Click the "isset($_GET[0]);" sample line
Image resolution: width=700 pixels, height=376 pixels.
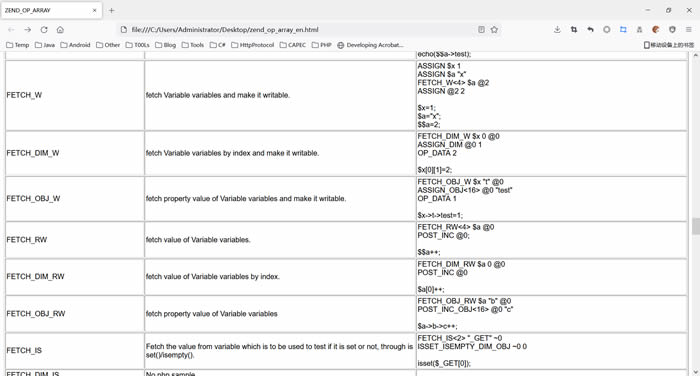coord(444,363)
